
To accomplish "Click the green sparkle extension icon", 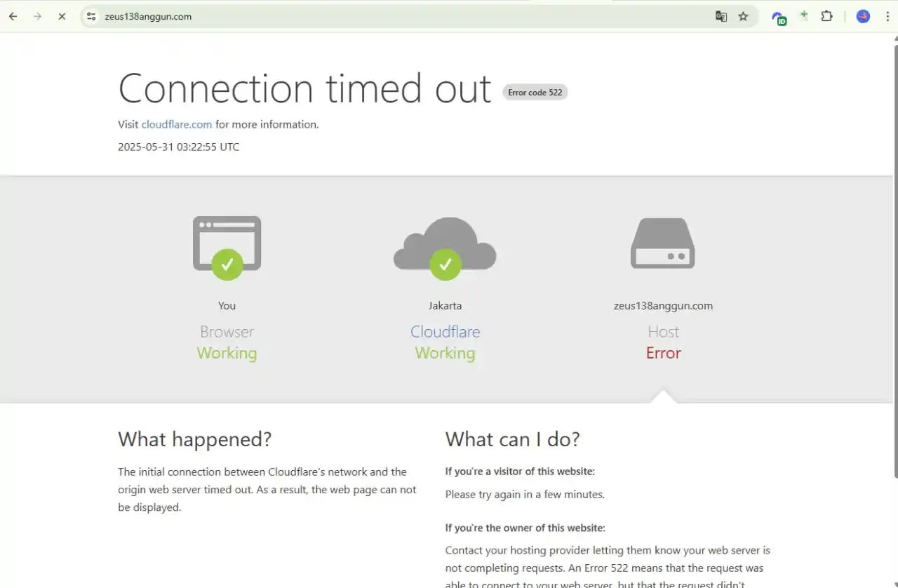I will point(803,15).
